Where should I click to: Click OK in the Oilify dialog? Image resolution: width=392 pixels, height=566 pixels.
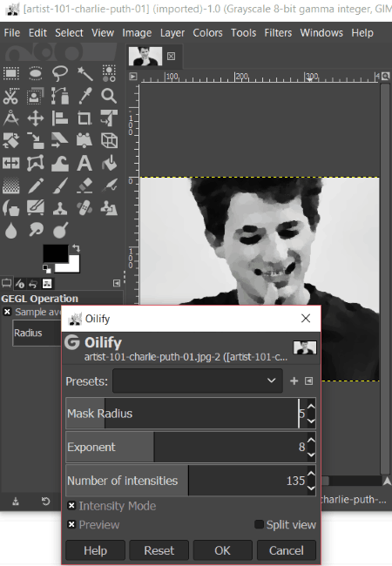[222, 550]
